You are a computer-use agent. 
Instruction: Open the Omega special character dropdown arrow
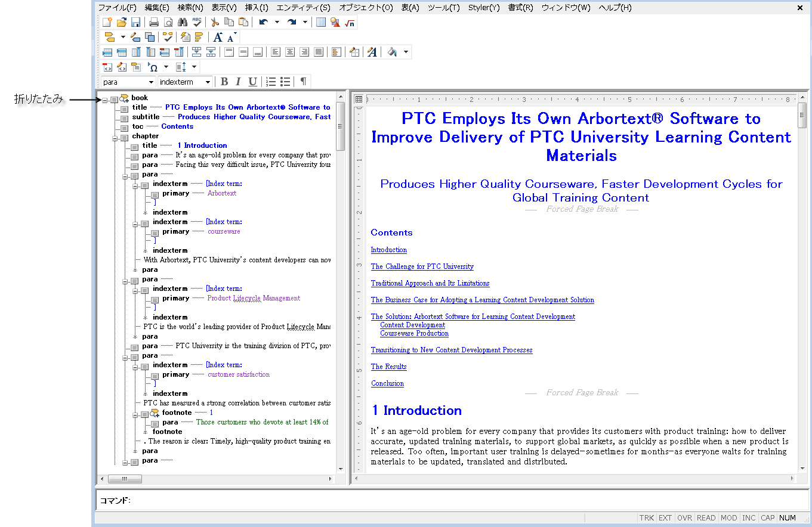166,67
